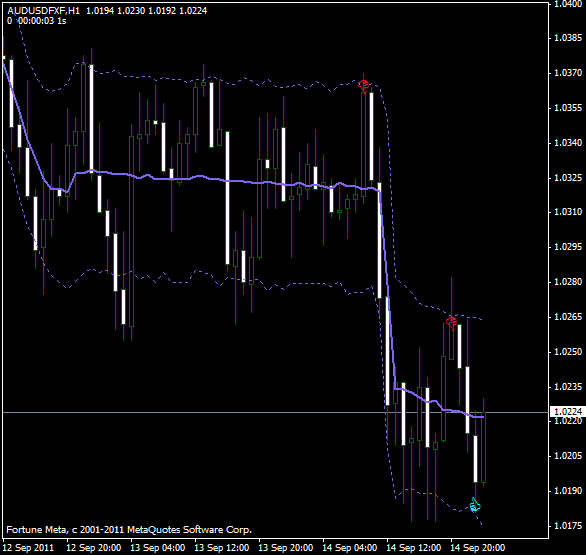Click the 13 Sep 12:00 time label
The image size is (586, 555).
222,548
